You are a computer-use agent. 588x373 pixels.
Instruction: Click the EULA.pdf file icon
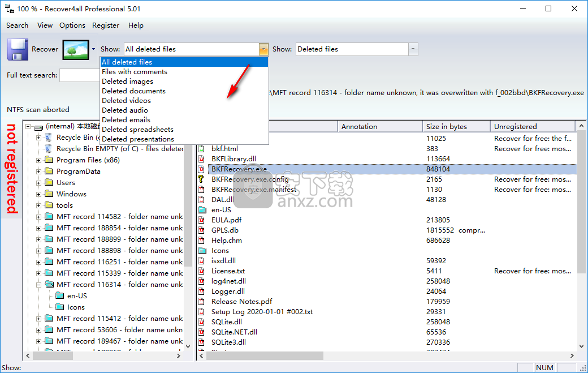tap(201, 220)
